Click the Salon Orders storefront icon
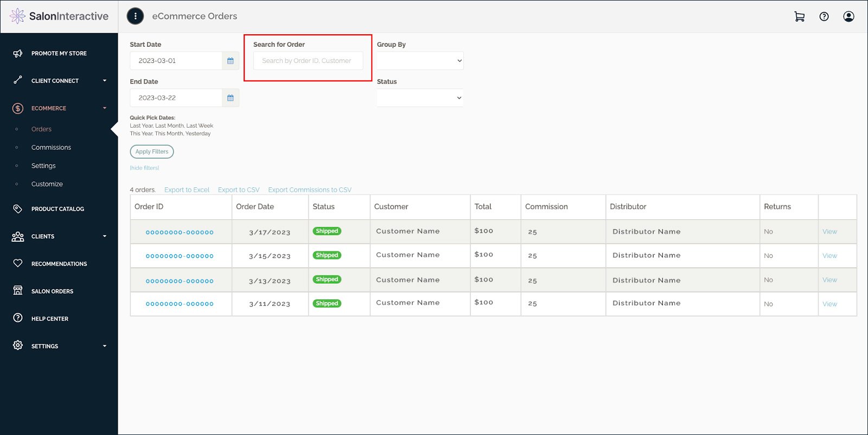This screenshot has height=435, width=868. click(18, 291)
